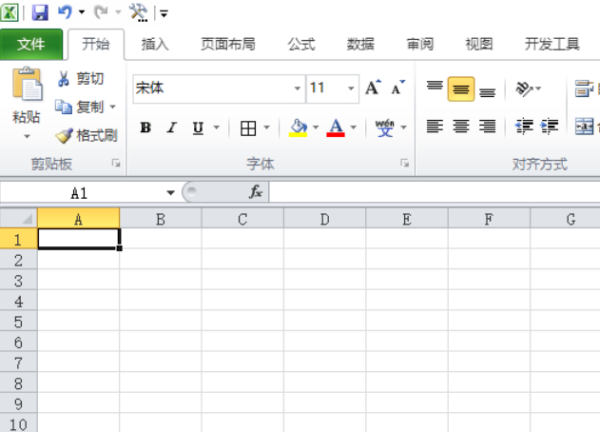Open phonetic guide dropdown arrow
This screenshot has height=432, width=600.
(x=404, y=127)
